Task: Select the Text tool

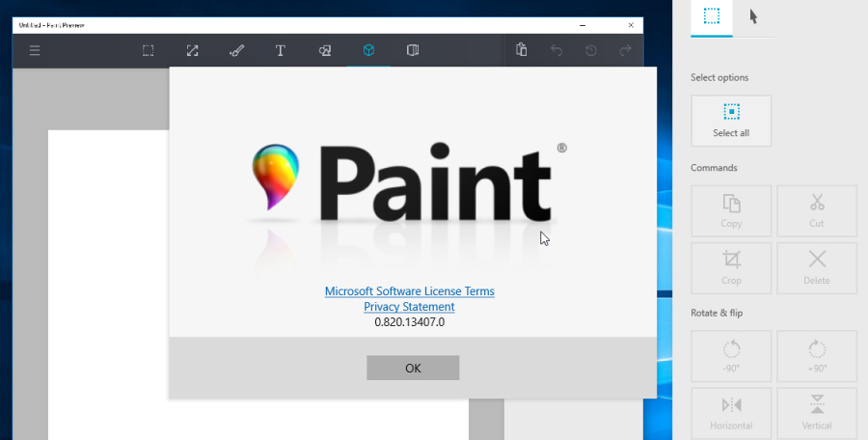Action: pos(281,50)
